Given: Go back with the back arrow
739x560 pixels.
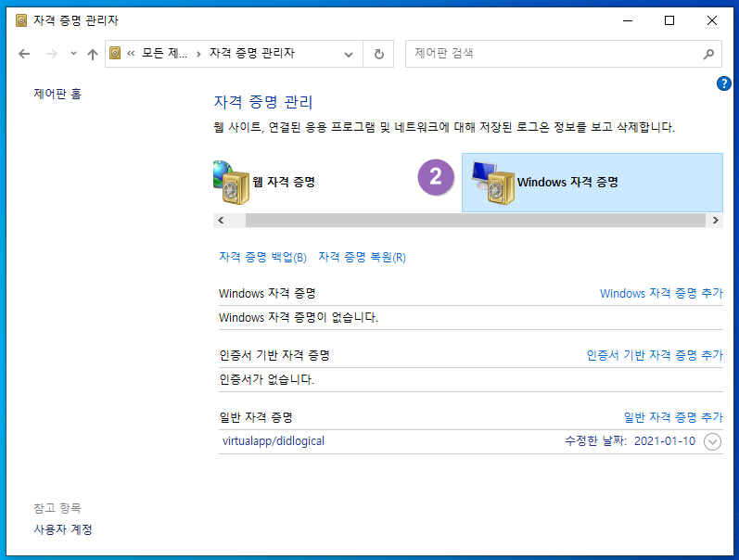Looking at the screenshot, I should click(x=24, y=54).
